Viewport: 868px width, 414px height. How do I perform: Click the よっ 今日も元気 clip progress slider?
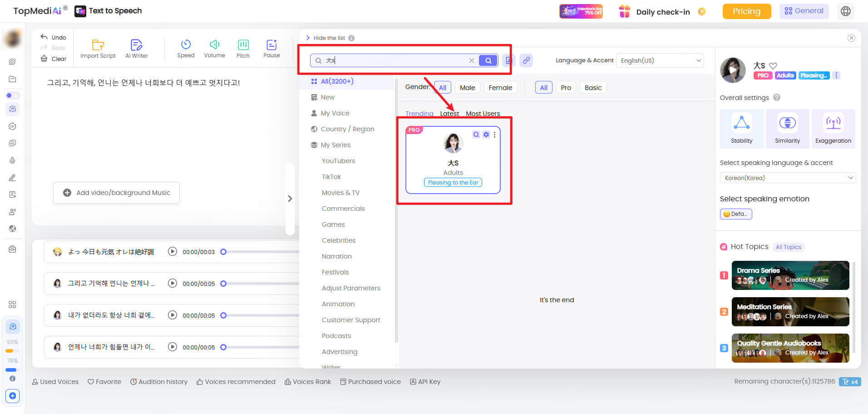tap(260, 252)
